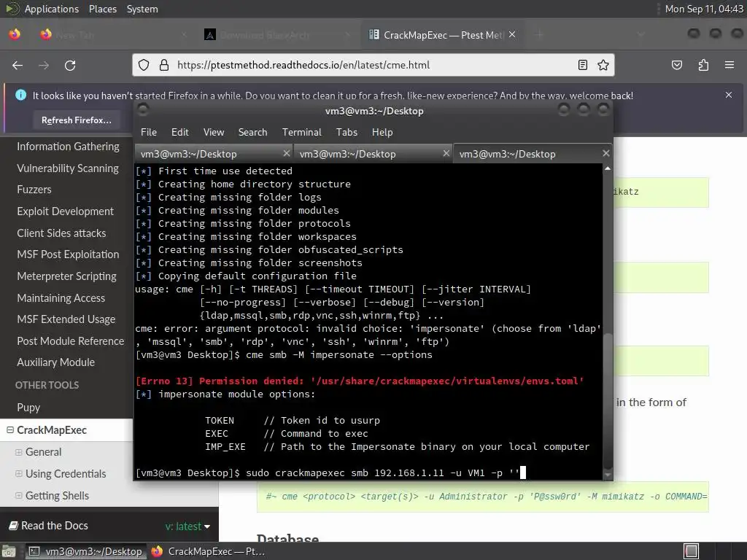
Task: Open terminal File menu
Action: (149, 133)
